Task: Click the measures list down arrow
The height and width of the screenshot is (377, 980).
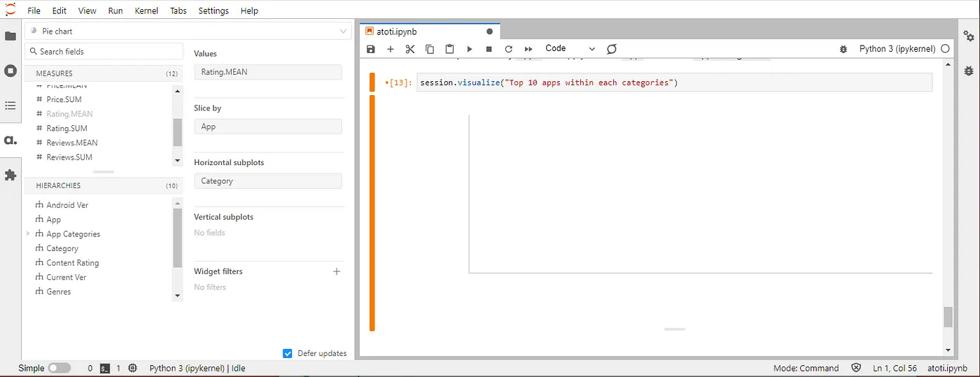Action: point(177,161)
